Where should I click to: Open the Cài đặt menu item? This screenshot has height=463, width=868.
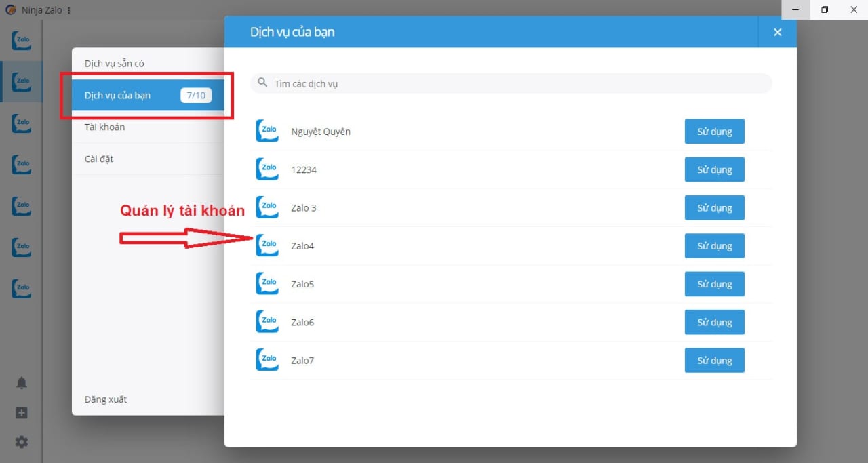point(148,159)
